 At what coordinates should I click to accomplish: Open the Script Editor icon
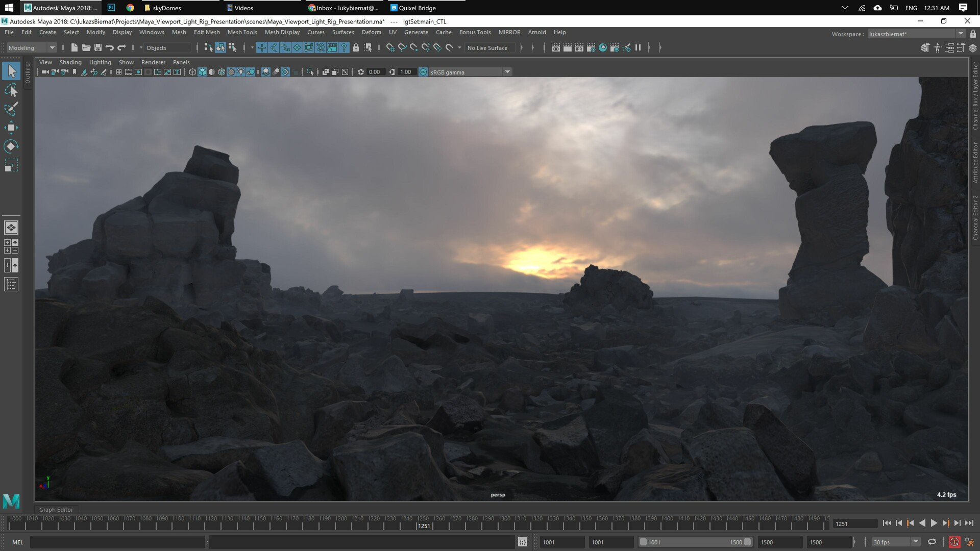(x=522, y=542)
